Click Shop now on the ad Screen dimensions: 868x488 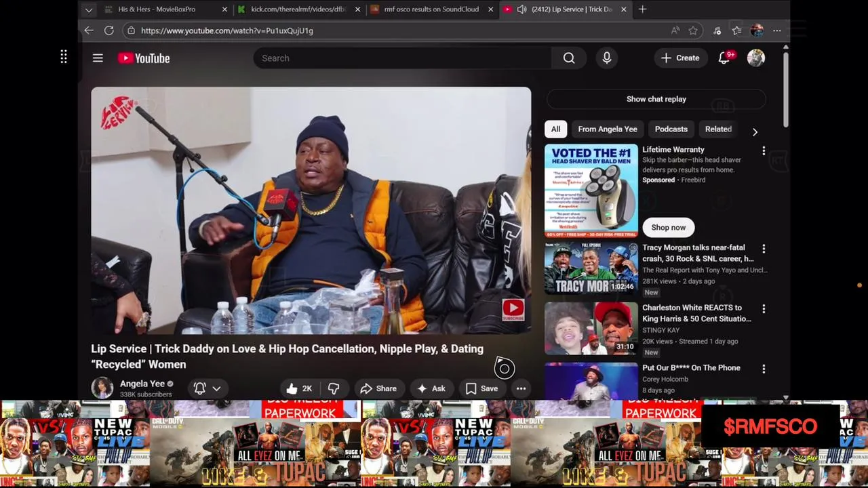669,227
